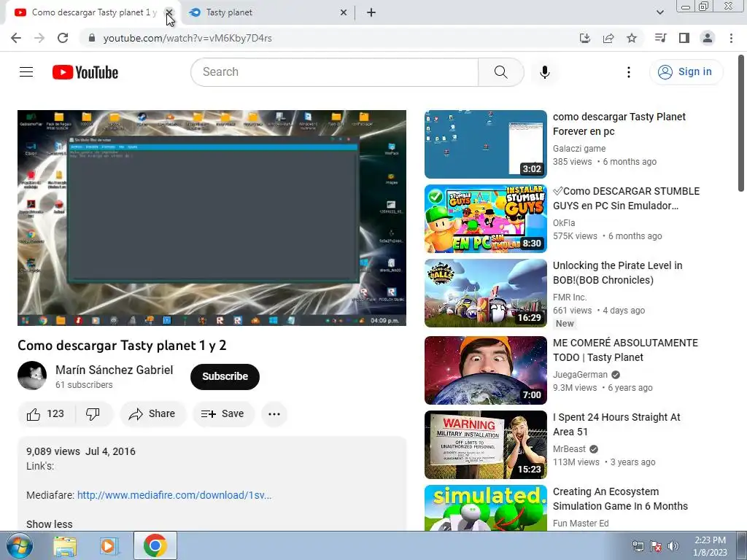Image resolution: width=747 pixels, height=560 pixels.
Task: Click the page vertical scrollbar thumb
Action: pos(741,122)
